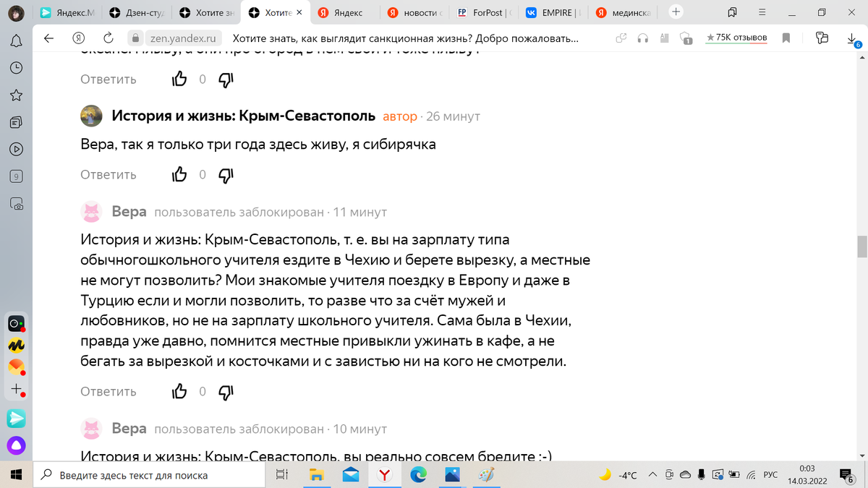Open a new tab with the plus button
This screenshot has height=488, width=868.
pos(676,12)
